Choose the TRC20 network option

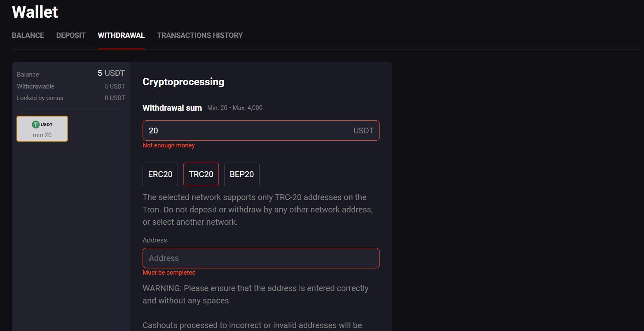(x=201, y=174)
